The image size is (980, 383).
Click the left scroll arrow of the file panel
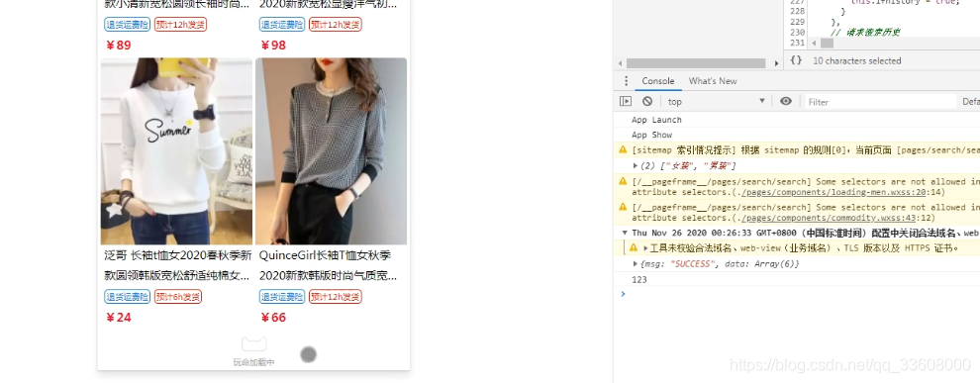(x=620, y=63)
